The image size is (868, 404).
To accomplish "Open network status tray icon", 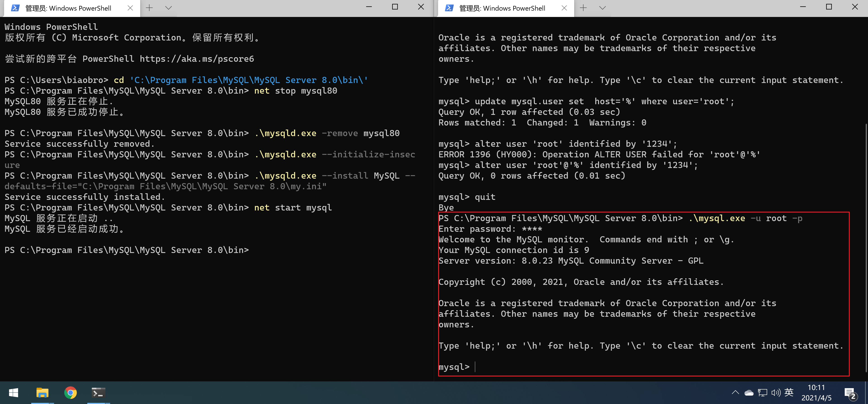I will tap(762, 392).
